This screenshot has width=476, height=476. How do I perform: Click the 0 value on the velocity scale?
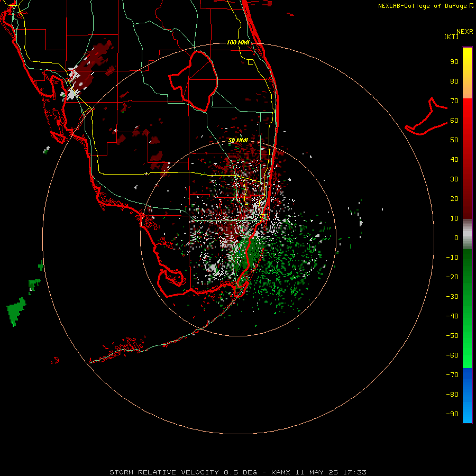[x=456, y=237]
